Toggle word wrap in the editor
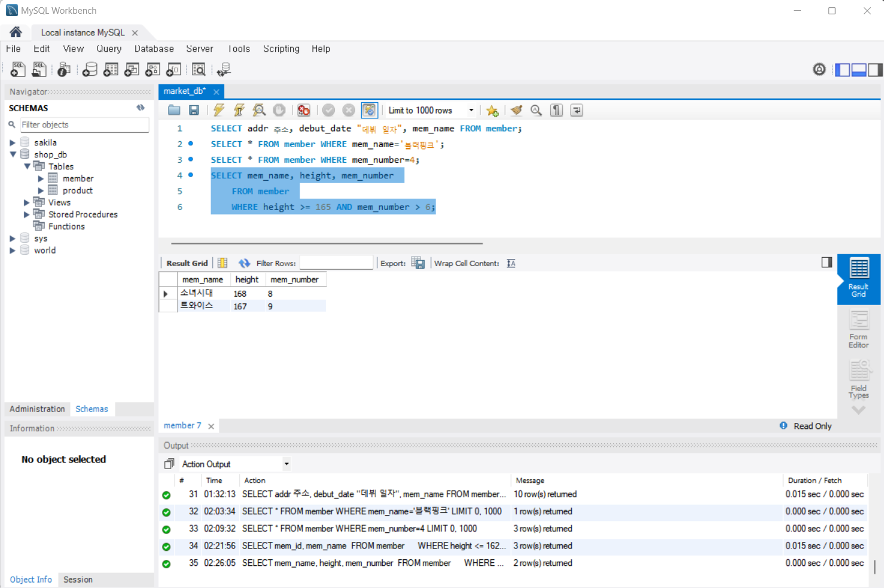This screenshot has height=588, width=884. pyautogui.click(x=577, y=110)
